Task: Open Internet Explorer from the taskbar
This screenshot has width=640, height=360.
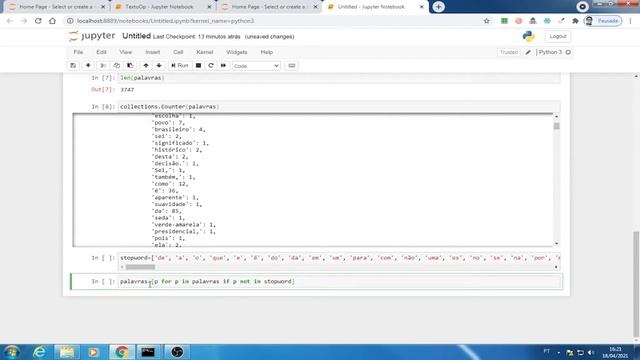Action: coord(39,352)
